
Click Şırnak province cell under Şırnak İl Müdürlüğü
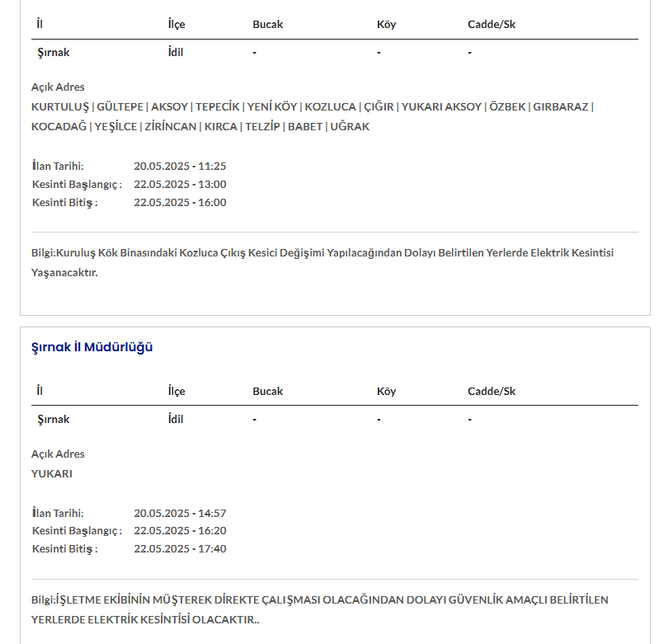tap(54, 419)
